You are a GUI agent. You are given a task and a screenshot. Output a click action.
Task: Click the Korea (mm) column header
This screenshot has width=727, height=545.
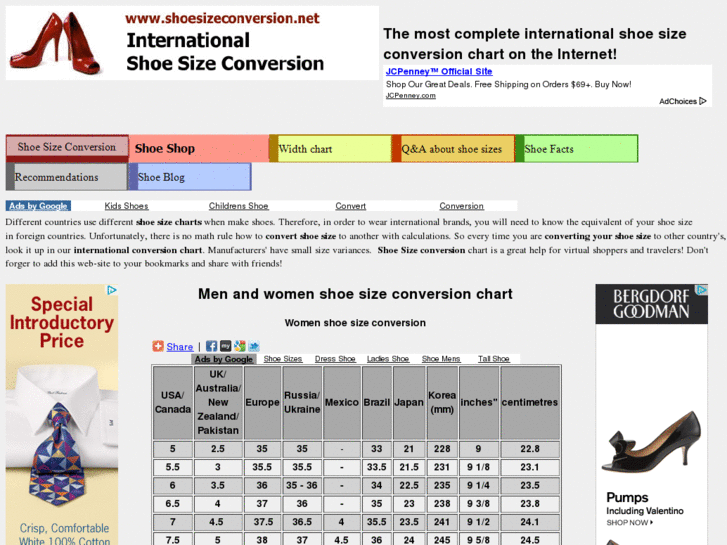point(442,402)
